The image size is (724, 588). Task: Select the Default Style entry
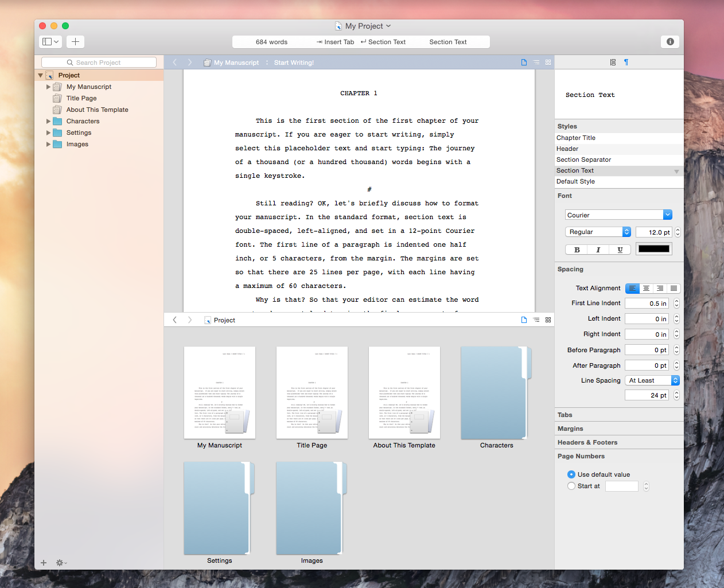619,181
